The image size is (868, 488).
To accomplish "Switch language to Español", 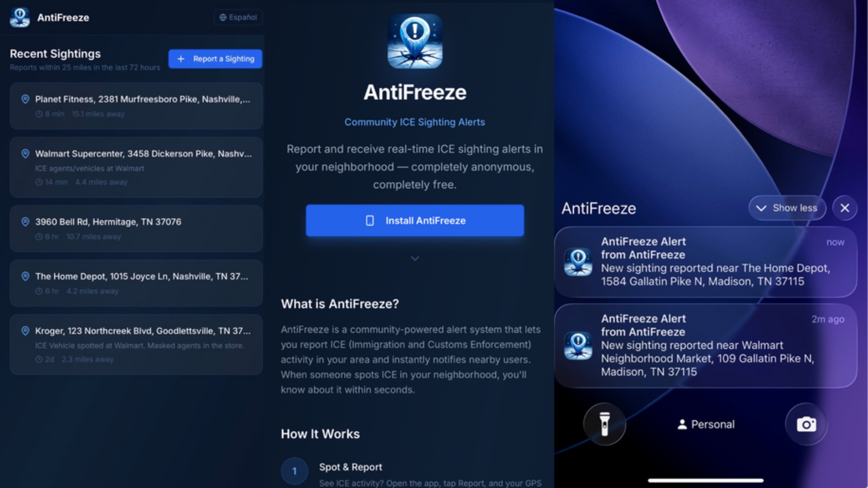I will point(238,17).
